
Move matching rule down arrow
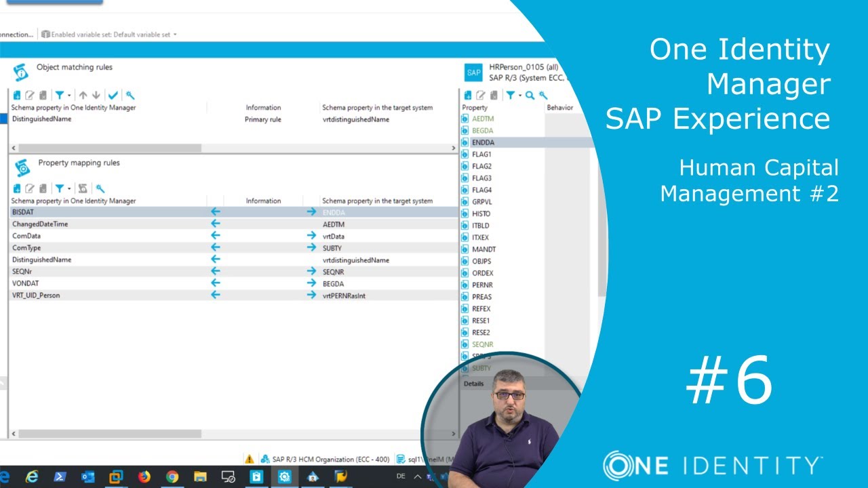pos(96,96)
